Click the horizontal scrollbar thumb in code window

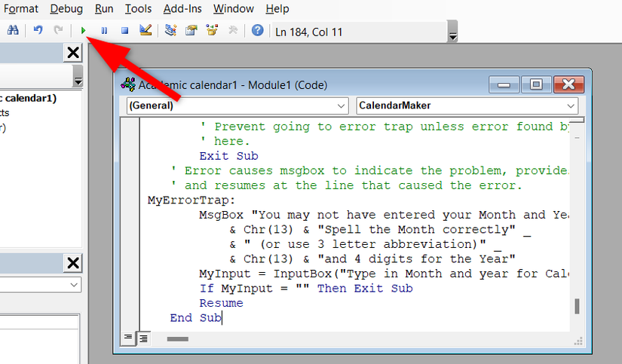[x=178, y=339]
